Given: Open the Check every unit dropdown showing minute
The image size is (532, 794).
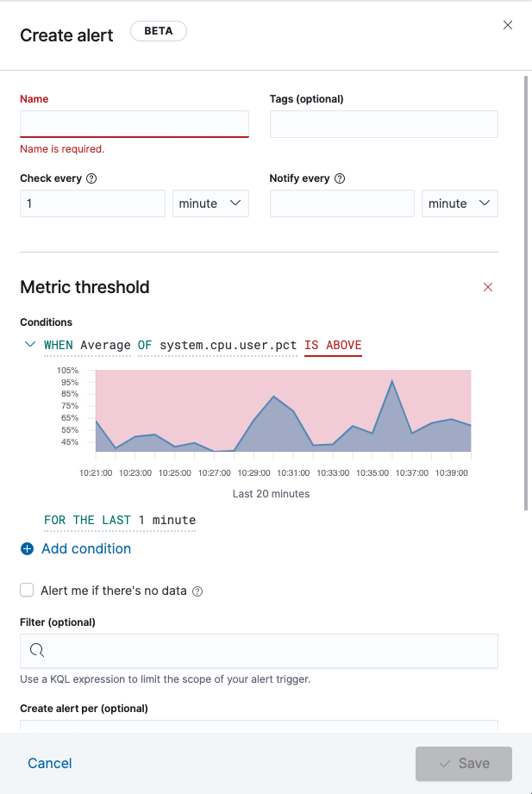Looking at the screenshot, I should pos(210,203).
